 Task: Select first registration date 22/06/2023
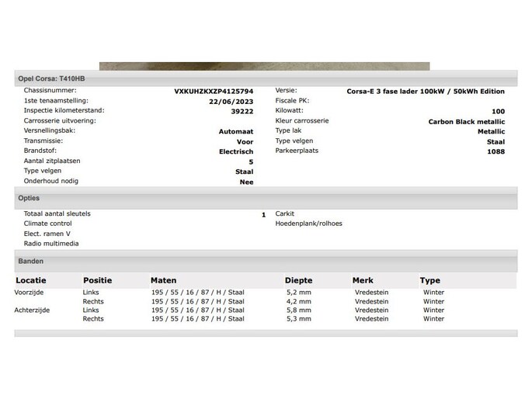(231, 101)
